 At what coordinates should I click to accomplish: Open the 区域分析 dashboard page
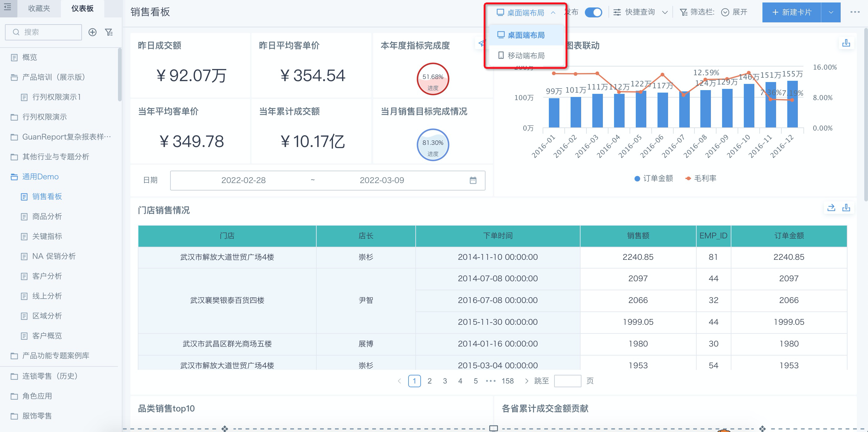click(47, 316)
